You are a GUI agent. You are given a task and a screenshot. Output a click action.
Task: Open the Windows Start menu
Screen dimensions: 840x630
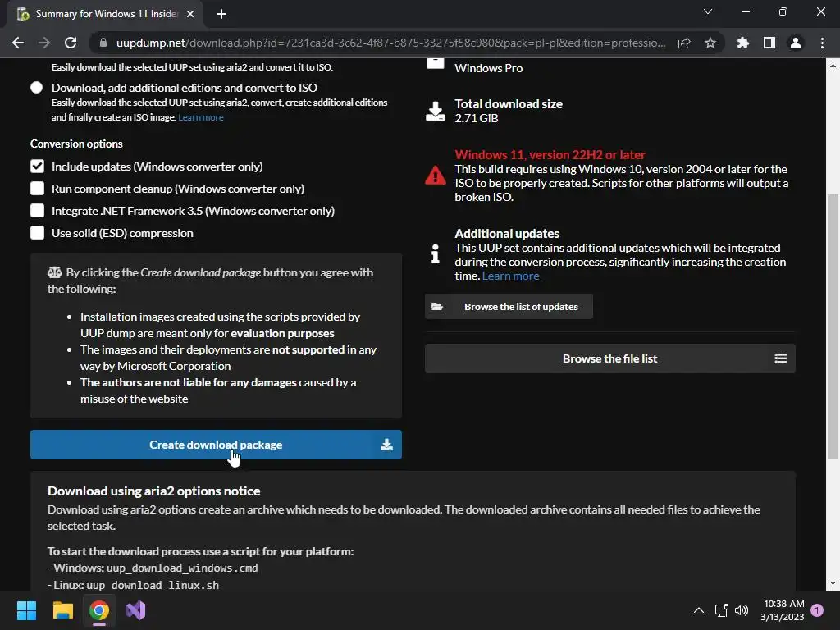point(26,610)
